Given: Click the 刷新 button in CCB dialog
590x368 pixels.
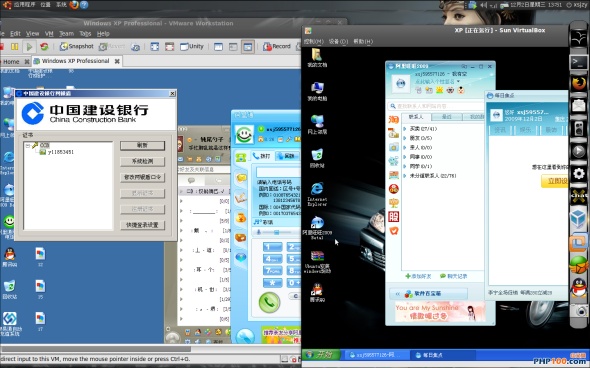Looking at the screenshot, I should click(x=142, y=146).
